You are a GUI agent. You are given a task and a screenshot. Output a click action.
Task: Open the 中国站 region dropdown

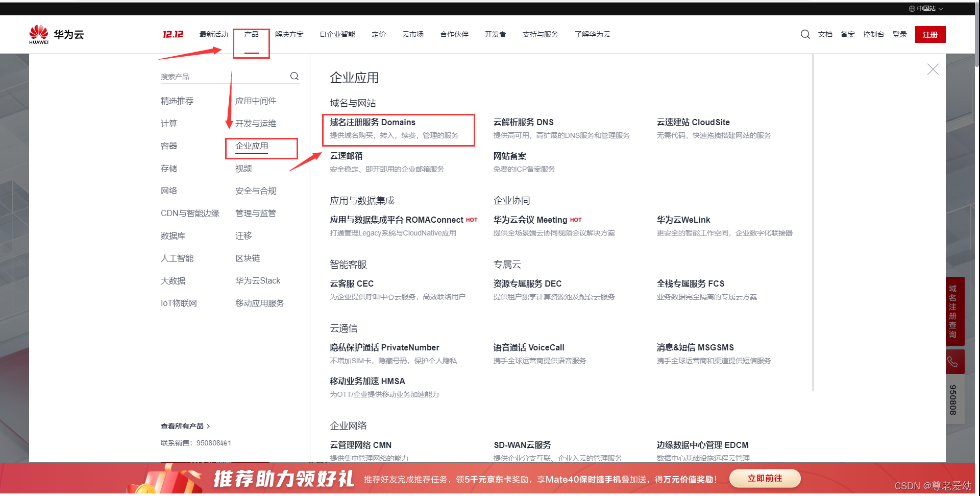click(x=926, y=9)
